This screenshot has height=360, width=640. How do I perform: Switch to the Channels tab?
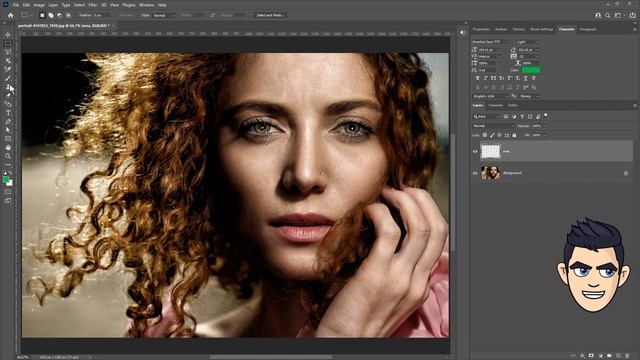(496, 105)
